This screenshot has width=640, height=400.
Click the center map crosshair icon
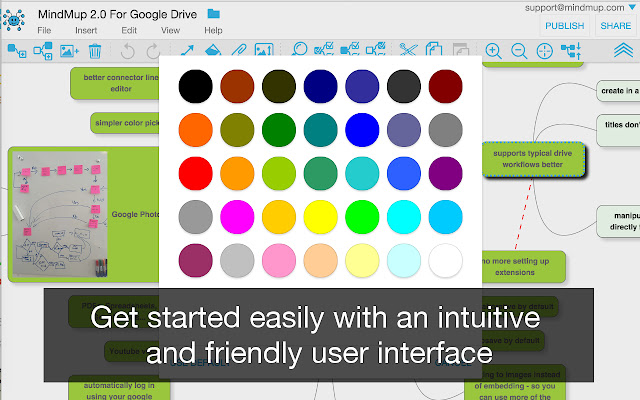(545, 51)
